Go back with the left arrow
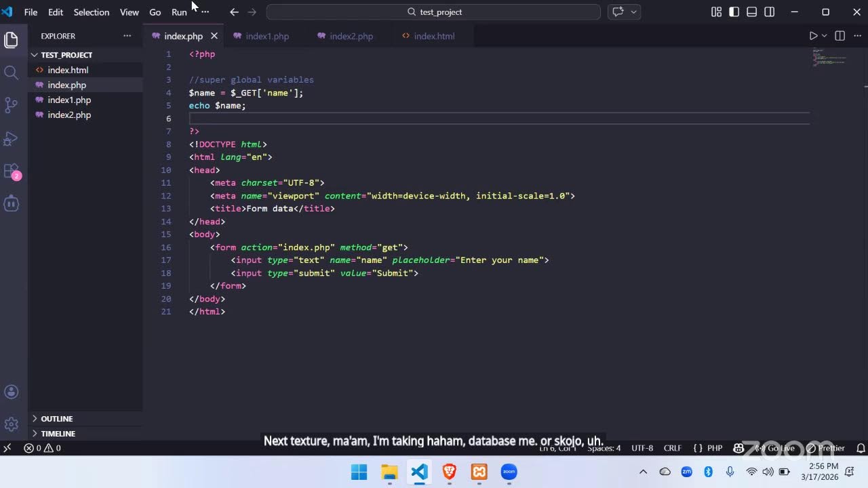 pos(234,12)
